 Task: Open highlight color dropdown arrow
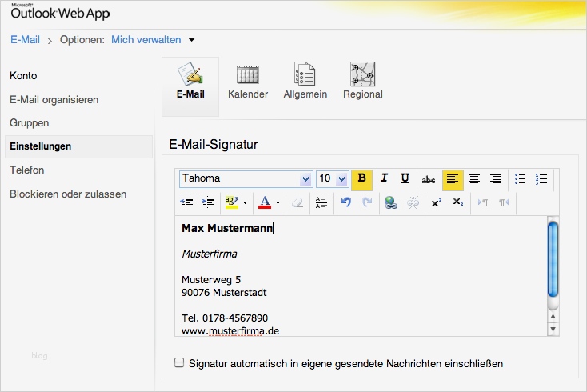245,202
